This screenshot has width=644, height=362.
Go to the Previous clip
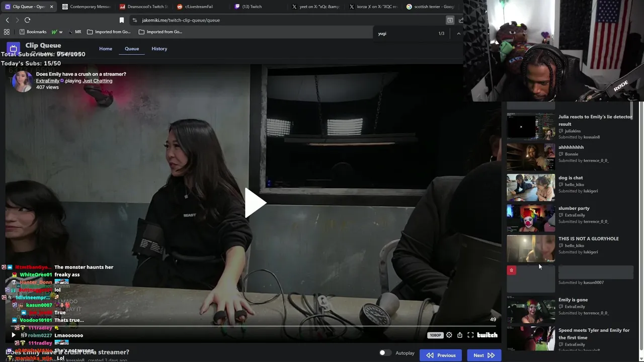point(441,355)
